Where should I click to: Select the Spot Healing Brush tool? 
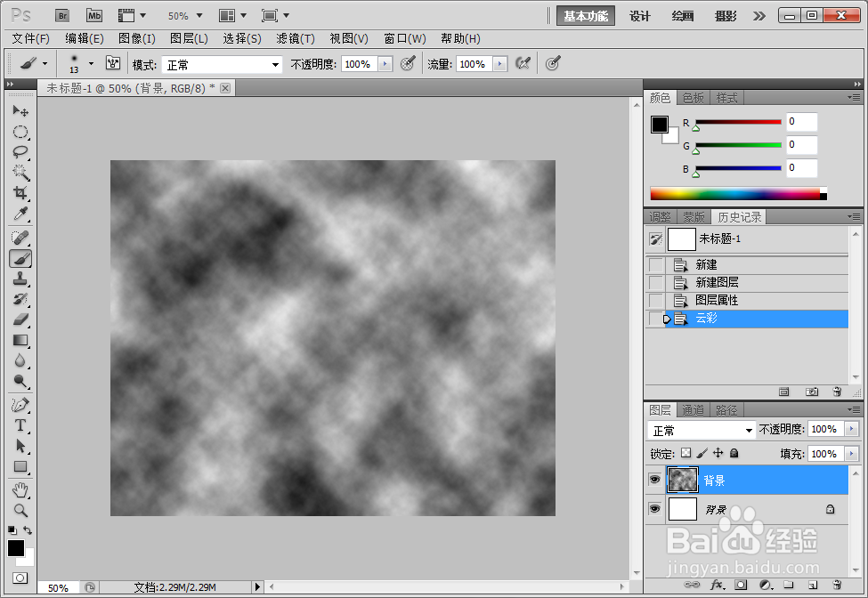[x=20, y=238]
